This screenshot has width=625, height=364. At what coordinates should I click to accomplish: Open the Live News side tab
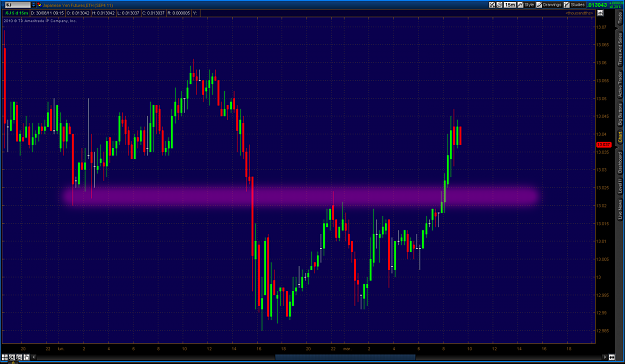tap(620, 210)
